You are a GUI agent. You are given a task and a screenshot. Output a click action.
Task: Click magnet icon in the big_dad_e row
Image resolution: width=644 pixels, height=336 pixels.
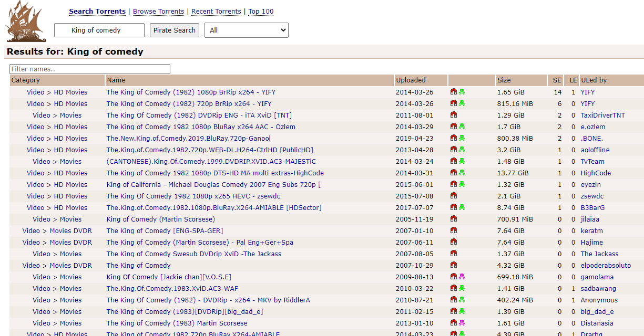pos(454,311)
